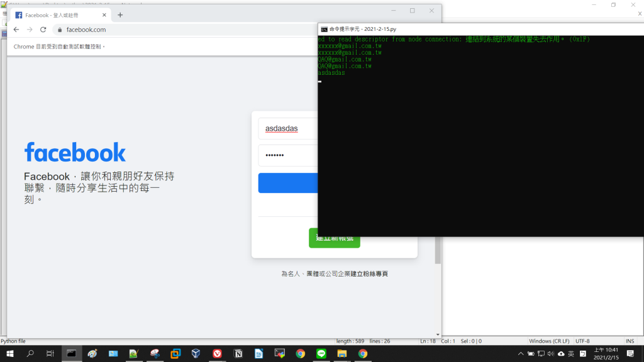Switch to the rightmost Chrome taskbar icon
The width and height of the screenshot is (644, 362).
coord(363,353)
